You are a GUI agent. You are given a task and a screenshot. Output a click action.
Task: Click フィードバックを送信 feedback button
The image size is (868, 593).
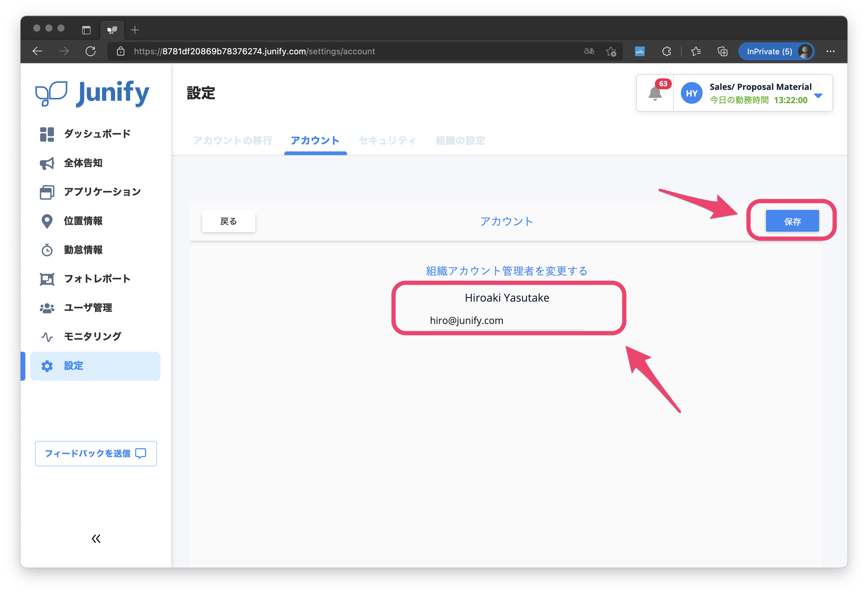[x=96, y=453]
